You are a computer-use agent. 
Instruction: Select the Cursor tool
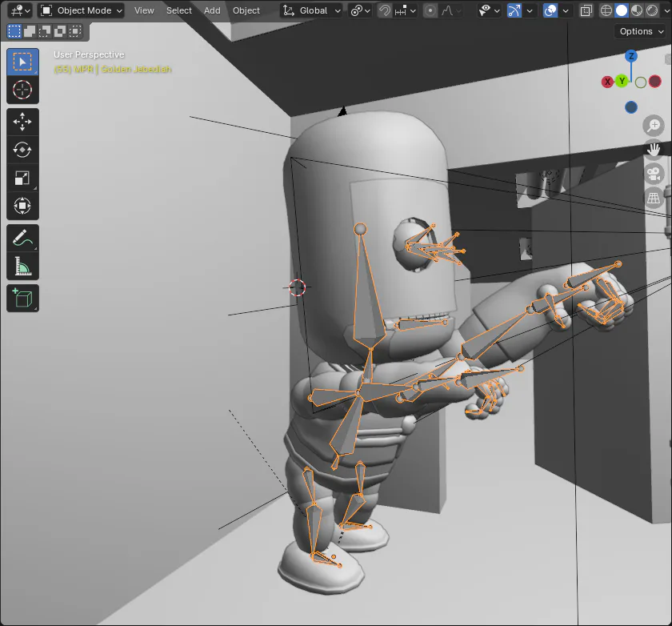pos(22,90)
